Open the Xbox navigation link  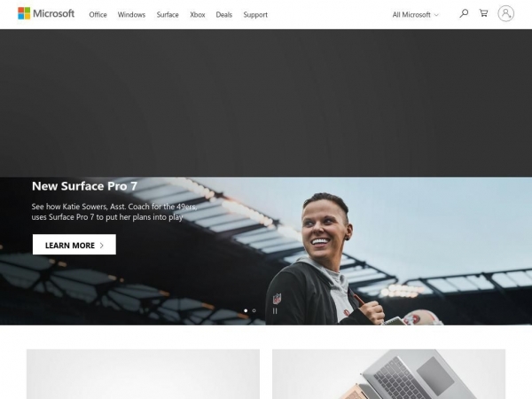click(198, 15)
